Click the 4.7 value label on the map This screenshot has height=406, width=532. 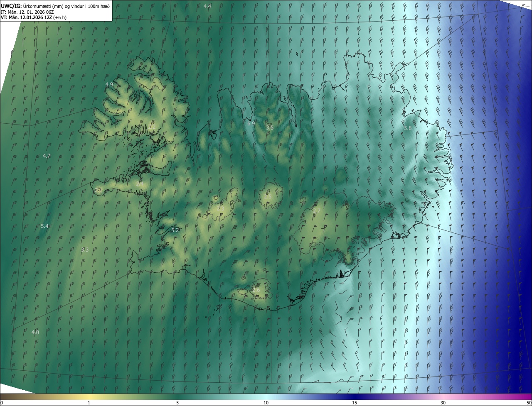pyautogui.click(x=47, y=156)
